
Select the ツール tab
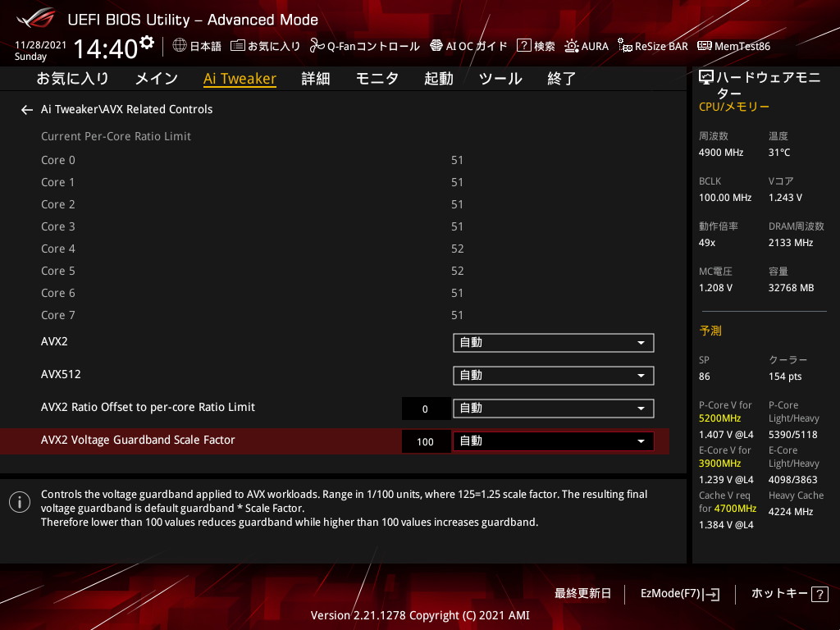500,79
